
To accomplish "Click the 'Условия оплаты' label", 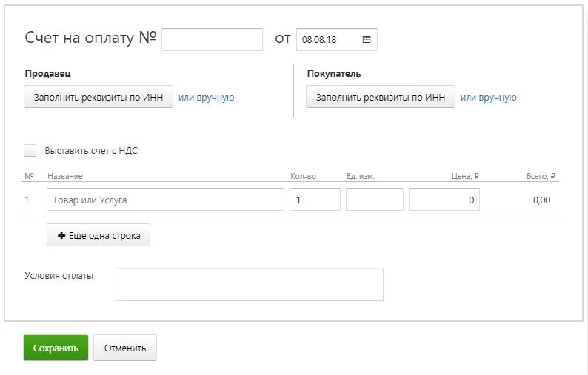I will (x=59, y=276).
